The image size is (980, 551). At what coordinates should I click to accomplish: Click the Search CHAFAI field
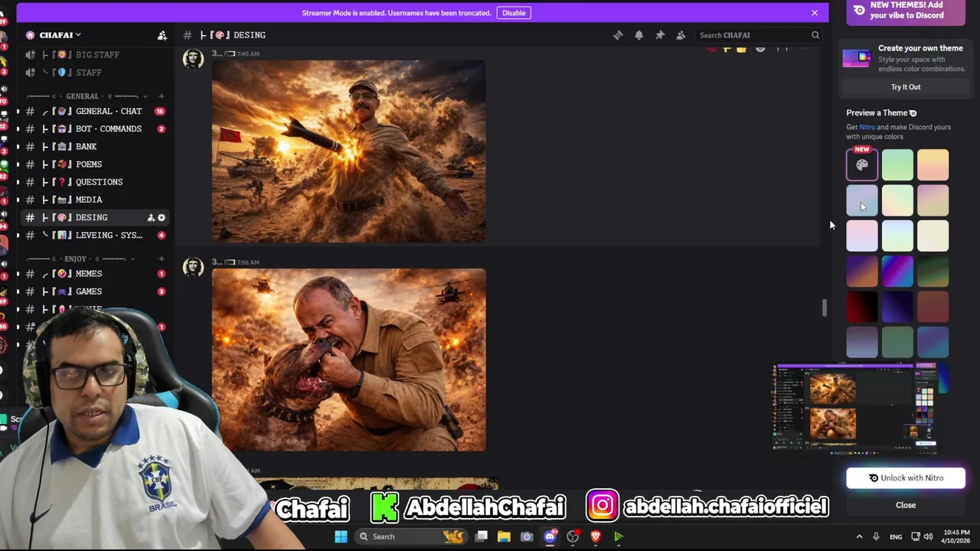point(758,35)
